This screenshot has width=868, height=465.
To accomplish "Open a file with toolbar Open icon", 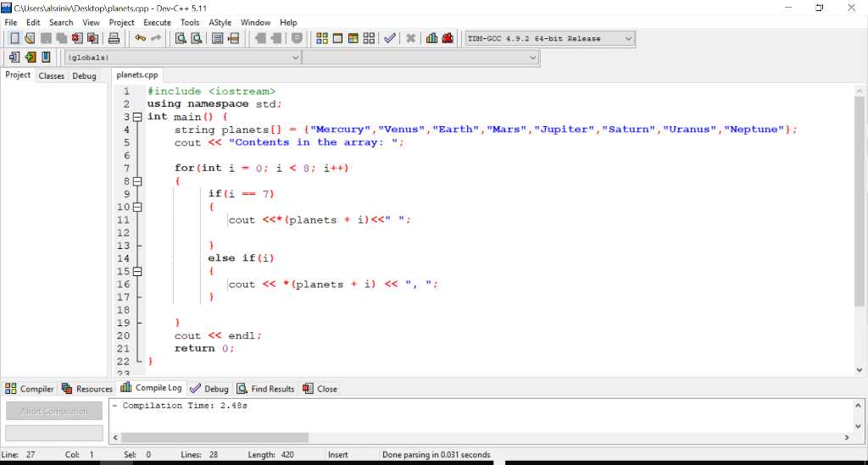I will point(30,38).
